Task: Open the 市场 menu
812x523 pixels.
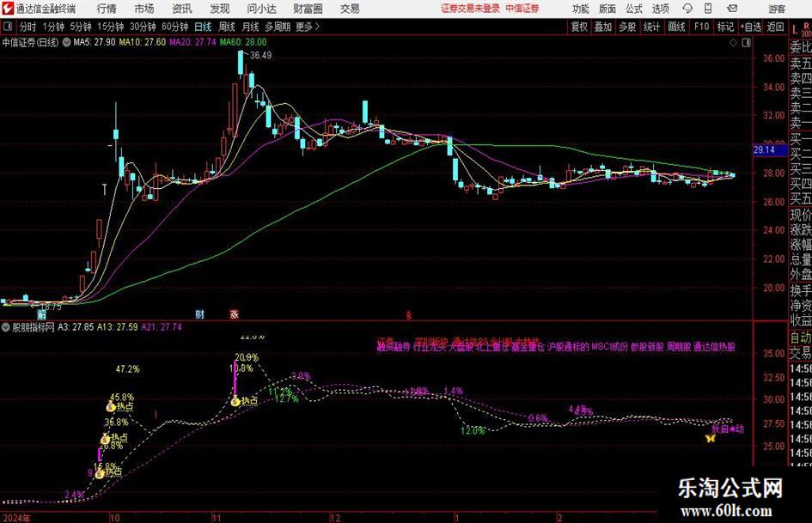Action: [x=144, y=9]
